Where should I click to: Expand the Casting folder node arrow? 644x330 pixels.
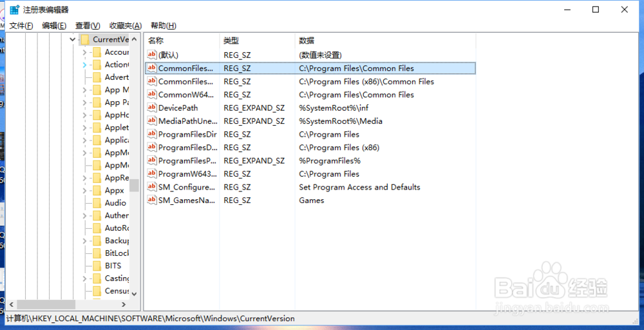click(x=84, y=278)
